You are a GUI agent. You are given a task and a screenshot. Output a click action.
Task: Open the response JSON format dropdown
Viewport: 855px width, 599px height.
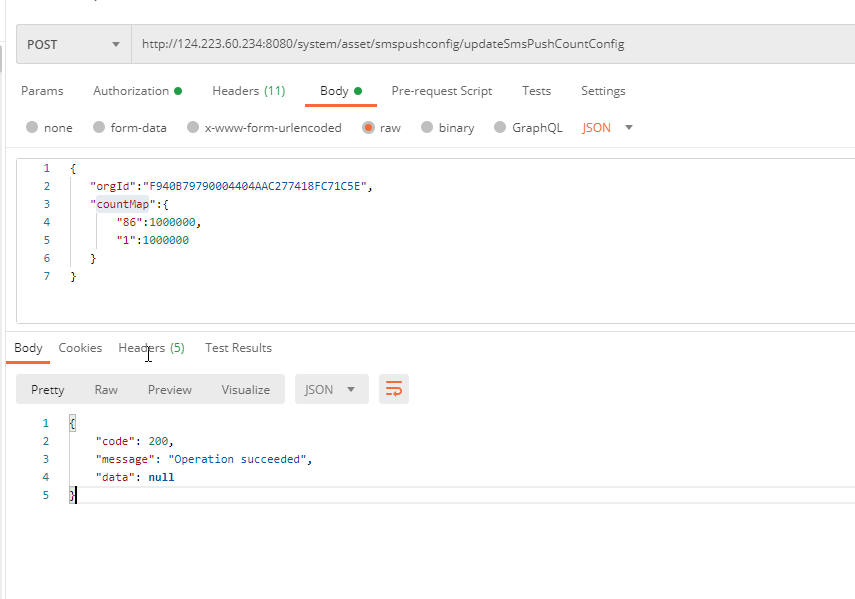(330, 389)
